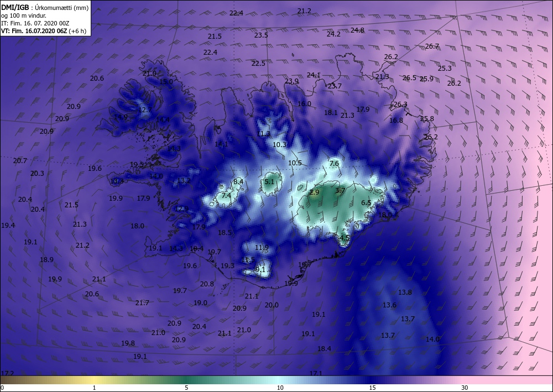The width and height of the screenshot is (553, 392).
Task: Click the 20.7 value on the map
Action: [20, 161]
